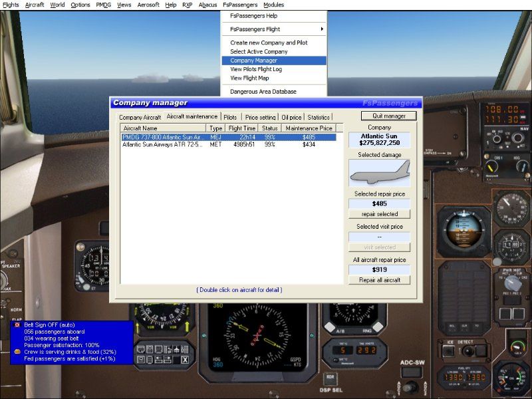Show the Statistics tab
The height and width of the screenshot is (399, 532).
(x=319, y=118)
